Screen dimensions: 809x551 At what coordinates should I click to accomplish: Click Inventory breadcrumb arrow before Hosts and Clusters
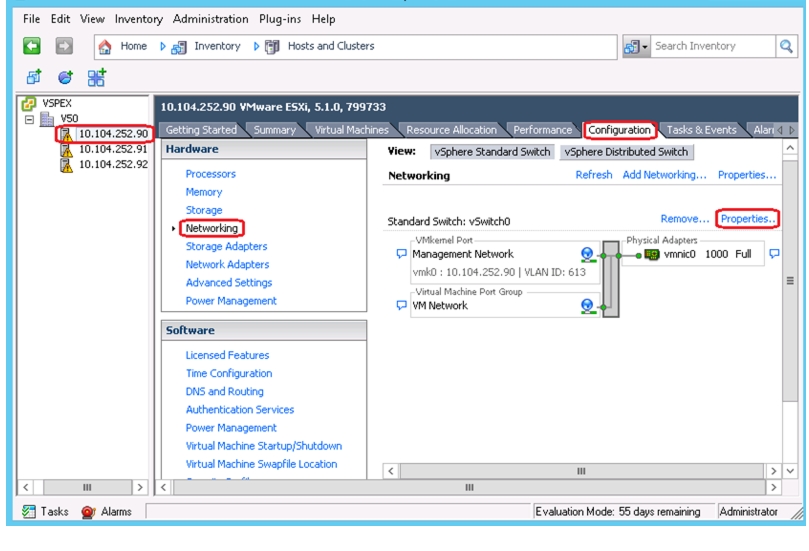pos(256,46)
